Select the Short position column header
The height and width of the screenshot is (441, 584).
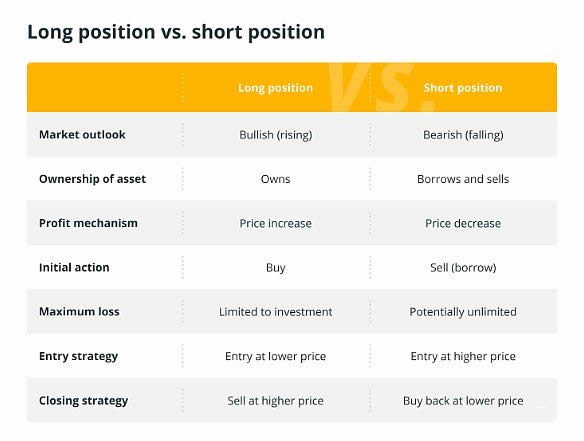click(x=463, y=88)
